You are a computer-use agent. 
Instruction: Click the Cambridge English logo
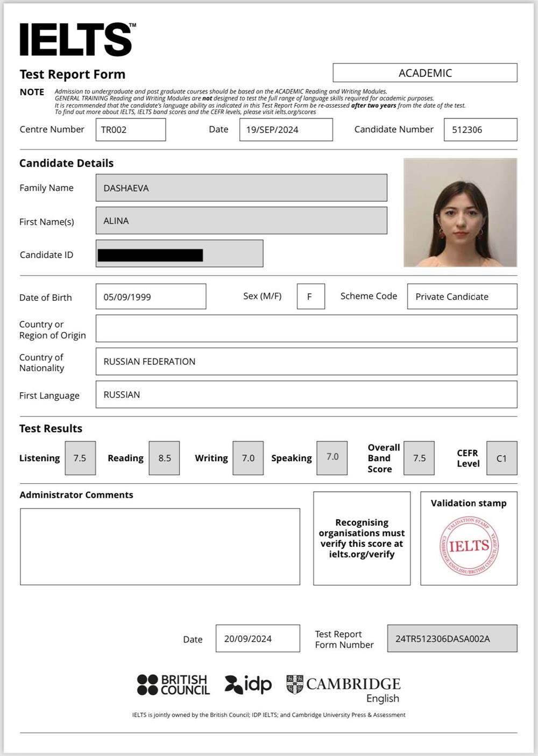(343, 689)
